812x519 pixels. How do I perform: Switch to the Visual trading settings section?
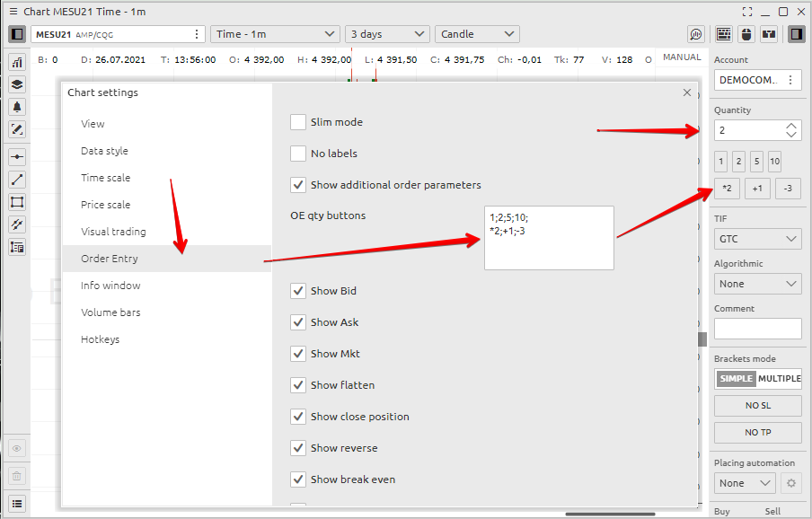(x=113, y=232)
